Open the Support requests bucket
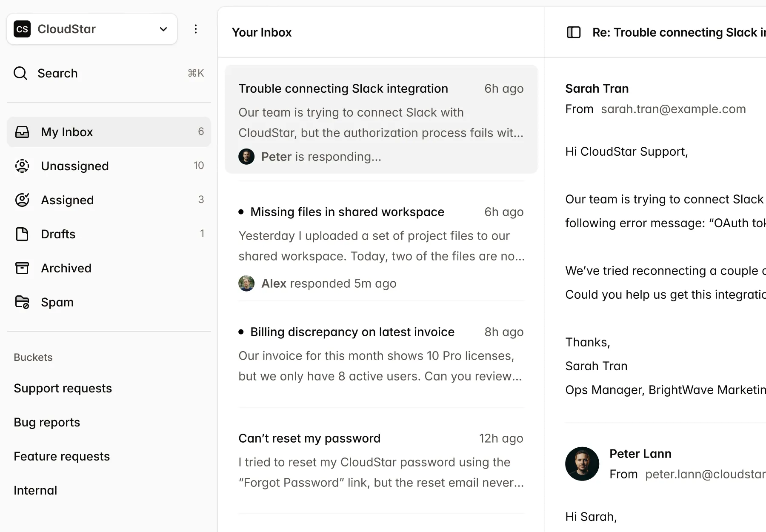The height and width of the screenshot is (532, 766). [63, 388]
